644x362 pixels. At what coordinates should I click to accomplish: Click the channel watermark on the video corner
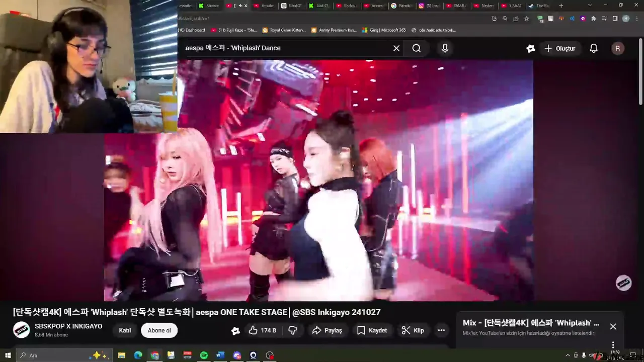(624, 283)
